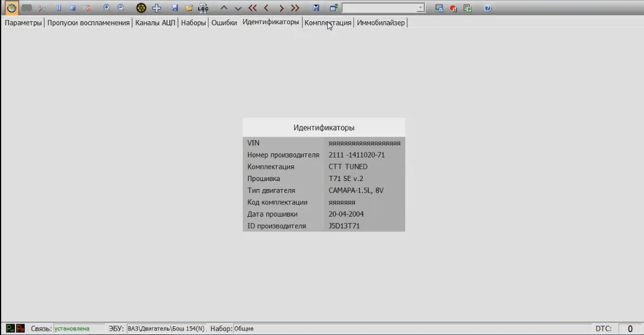The width and height of the screenshot is (644, 335).
Task: Click the Номер производителя label
Action: pos(283,155)
